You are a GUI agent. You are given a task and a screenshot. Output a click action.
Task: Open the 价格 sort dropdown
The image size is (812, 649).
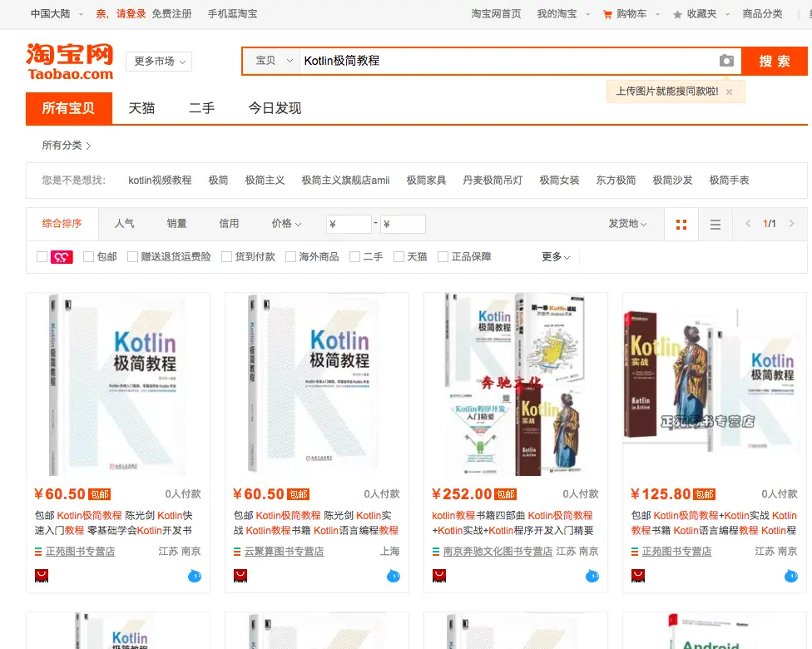click(286, 223)
